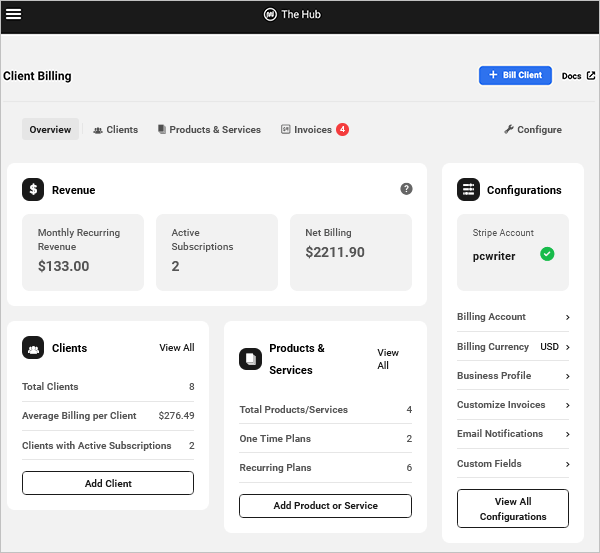This screenshot has width=600, height=553.
Task: Click the Total Clients row
Action: (108, 387)
